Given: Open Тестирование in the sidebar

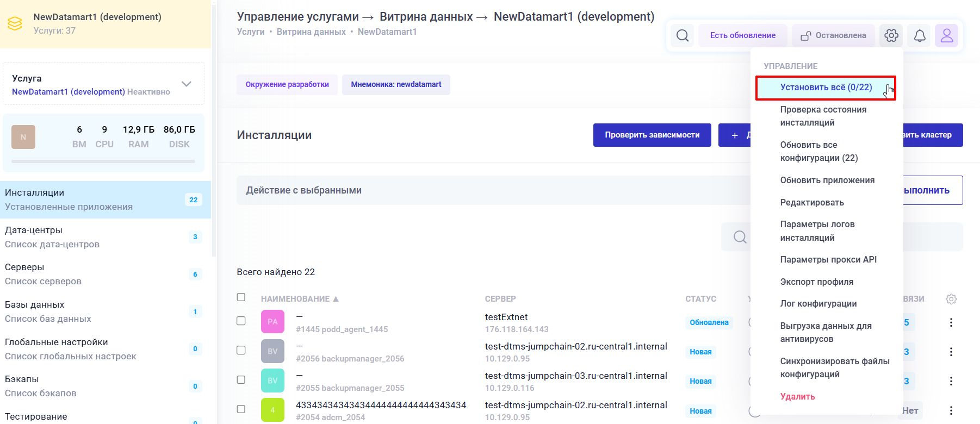Looking at the screenshot, I should click(106, 416).
